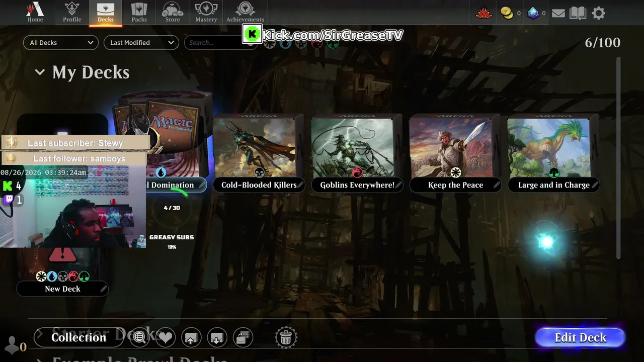644x362 pixels.
Task: Rename New Deck via pencil icon
Action: pyautogui.click(x=103, y=289)
